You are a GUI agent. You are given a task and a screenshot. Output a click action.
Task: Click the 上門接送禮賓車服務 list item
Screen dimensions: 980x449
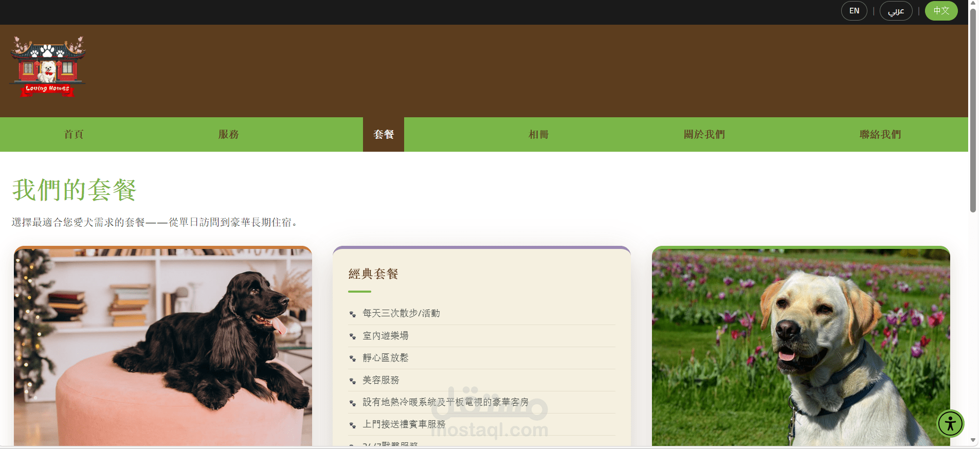pyautogui.click(x=482, y=424)
